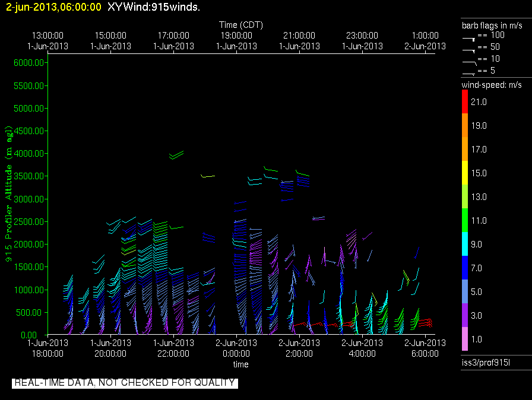Screen dimensions: 532x400
Task: Click the 10 m/s barb flag legend icon
Action: [470, 63]
